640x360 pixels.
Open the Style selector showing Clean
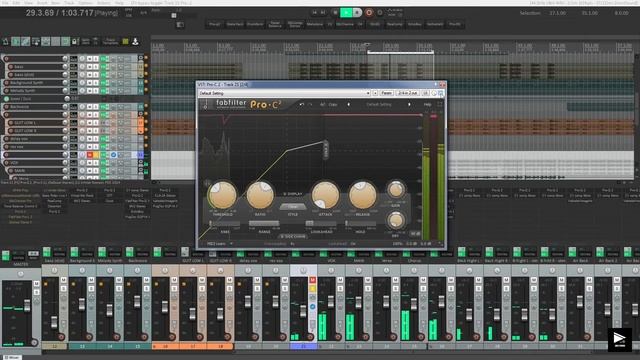pyautogui.click(x=293, y=207)
